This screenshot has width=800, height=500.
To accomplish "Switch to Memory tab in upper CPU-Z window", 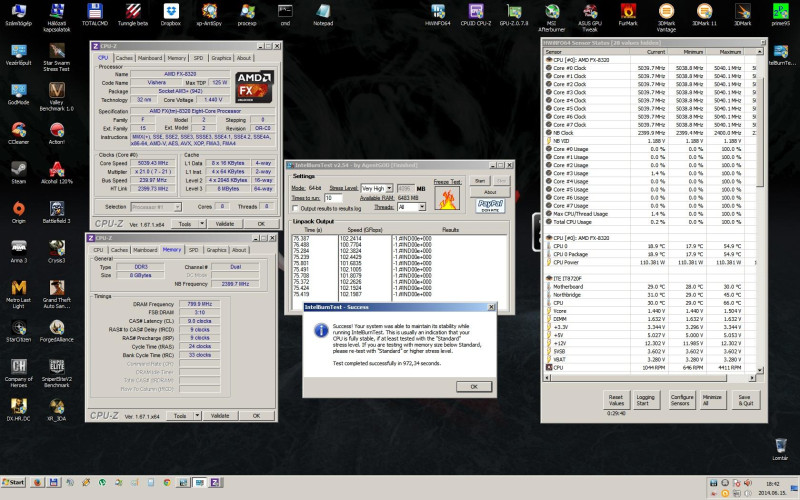I will [177, 58].
